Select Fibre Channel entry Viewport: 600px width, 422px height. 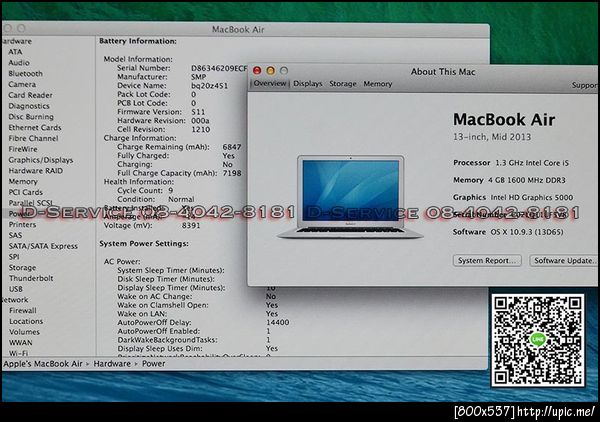click(33, 138)
